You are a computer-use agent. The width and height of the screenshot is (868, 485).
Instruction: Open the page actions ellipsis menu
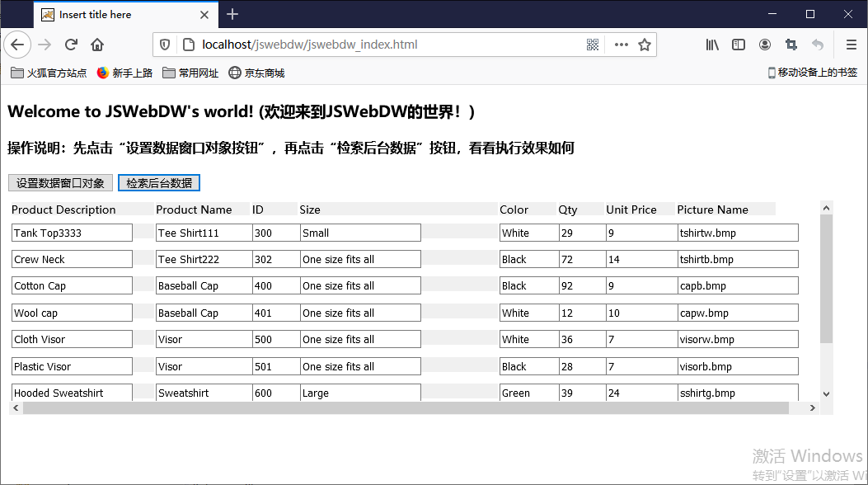[622, 45]
